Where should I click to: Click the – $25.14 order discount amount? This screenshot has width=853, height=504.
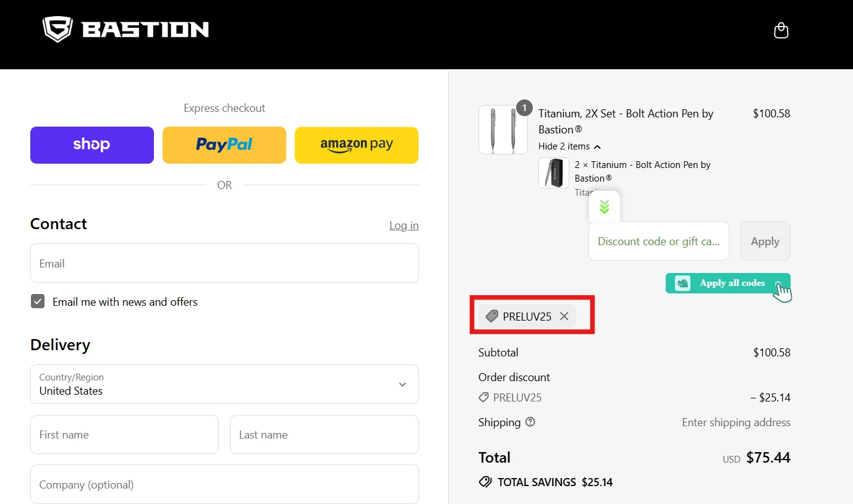(x=770, y=398)
